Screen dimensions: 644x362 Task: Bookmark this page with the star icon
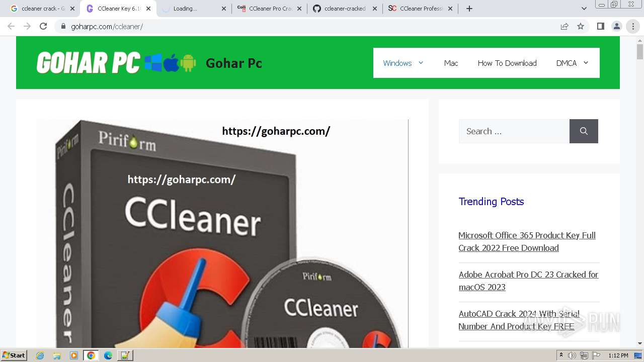(581, 26)
